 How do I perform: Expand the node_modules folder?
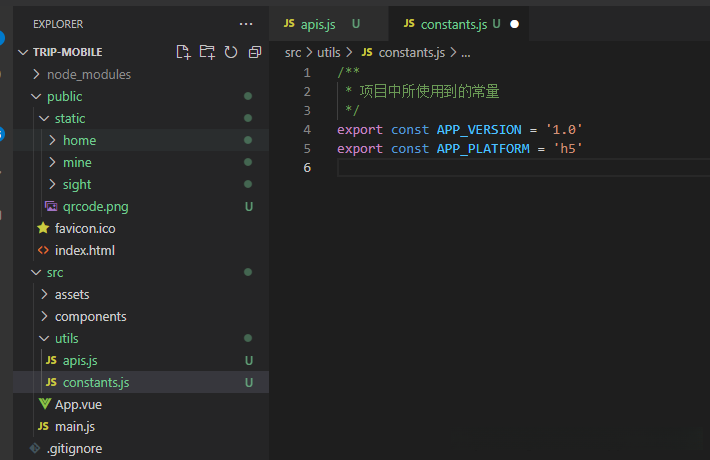pyautogui.click(x=88, y=74)
